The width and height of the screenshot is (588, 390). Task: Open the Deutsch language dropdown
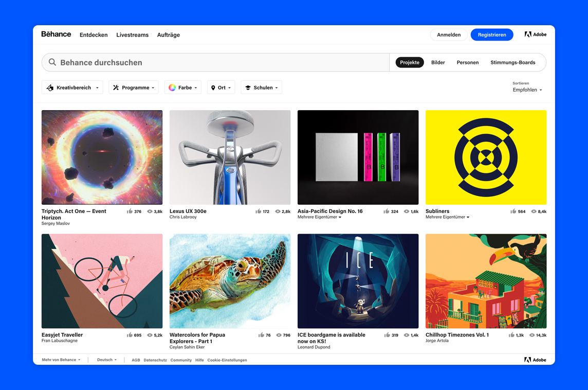107,360
